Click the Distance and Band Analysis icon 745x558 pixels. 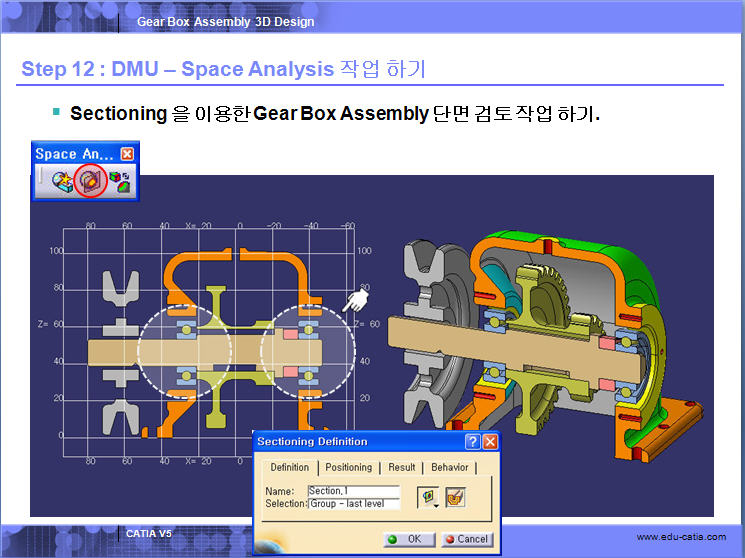[x=121, y=182]
